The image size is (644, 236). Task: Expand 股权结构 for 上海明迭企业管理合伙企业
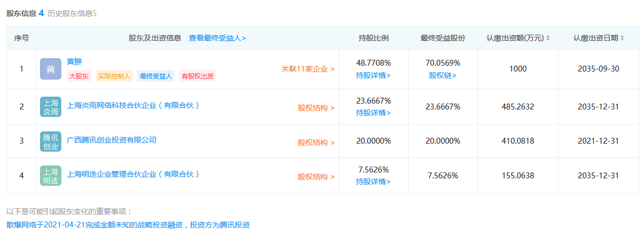(x=316, y=177)
